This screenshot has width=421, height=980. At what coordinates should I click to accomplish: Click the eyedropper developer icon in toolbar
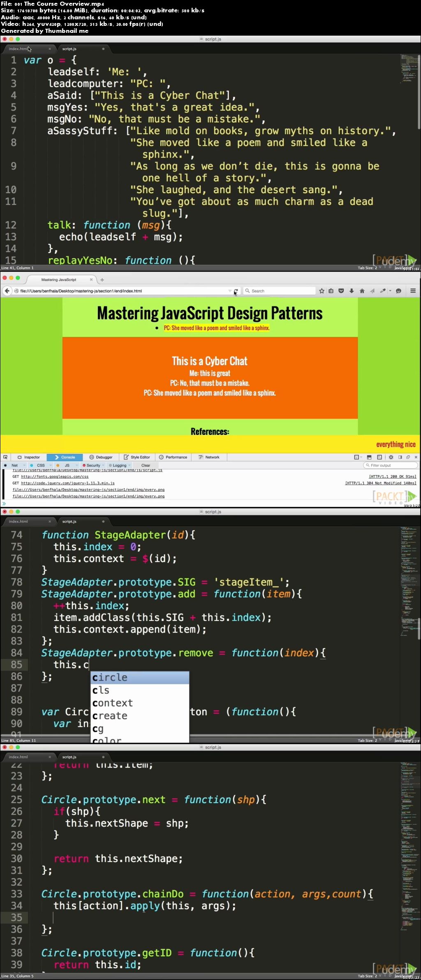click(383, 291)
